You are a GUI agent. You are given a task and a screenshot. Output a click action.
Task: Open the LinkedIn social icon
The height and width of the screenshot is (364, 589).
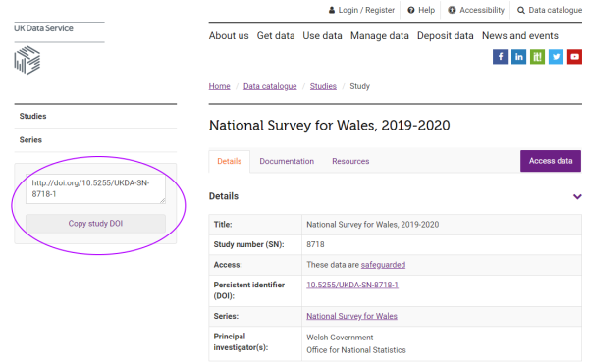click(518, 57)
